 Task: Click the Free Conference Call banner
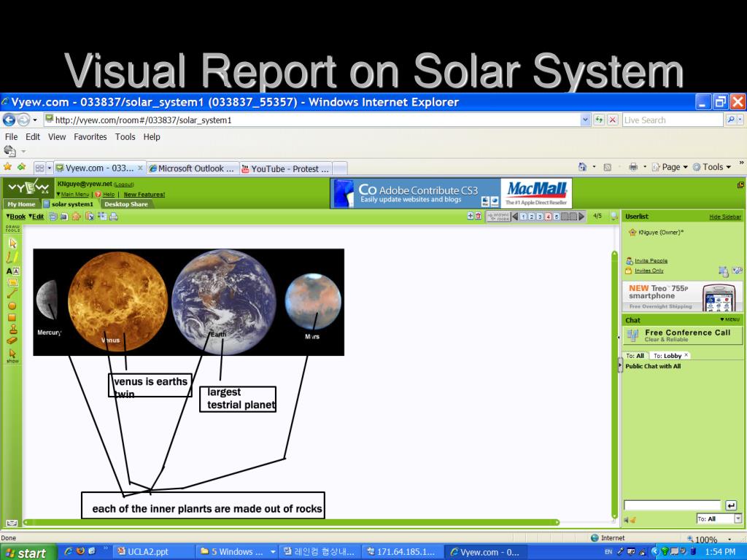(682, 335)
